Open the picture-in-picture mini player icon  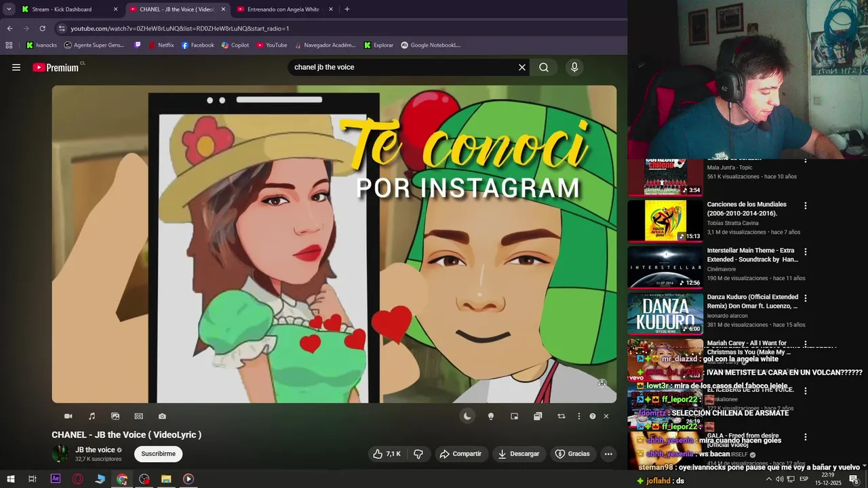pos(515,416)
